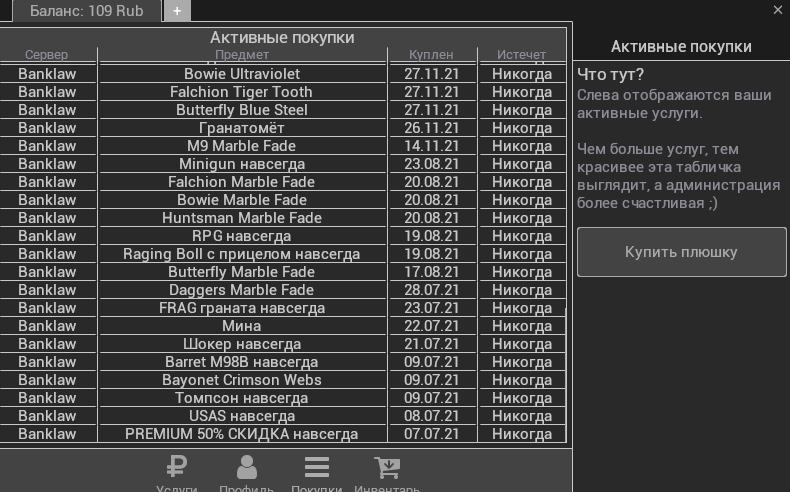Screen dimensions: 790x492
Task: Select the Barret M98B навсегда item
Action: (242, 362)
